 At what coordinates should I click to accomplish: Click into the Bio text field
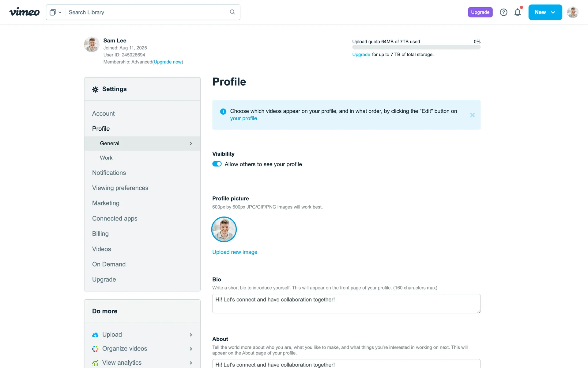(346, 304)
